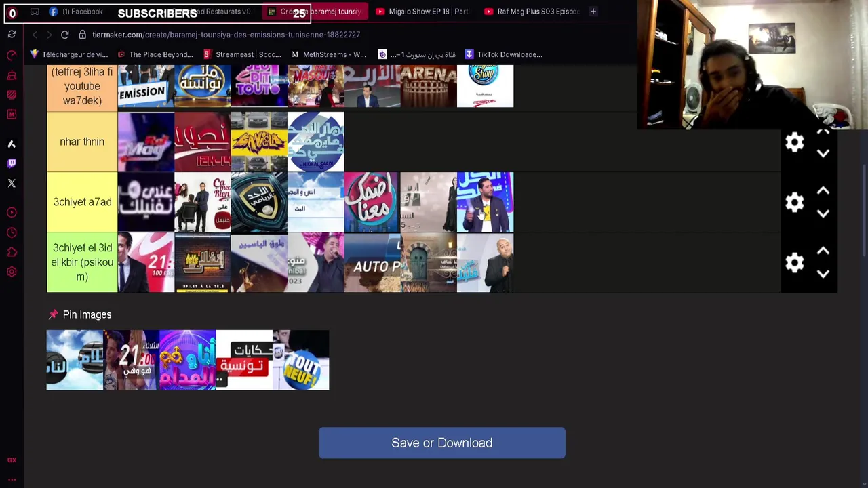Open a new browser tab
868x488 pixels.
pyautogui.click(x=593, y=12)
